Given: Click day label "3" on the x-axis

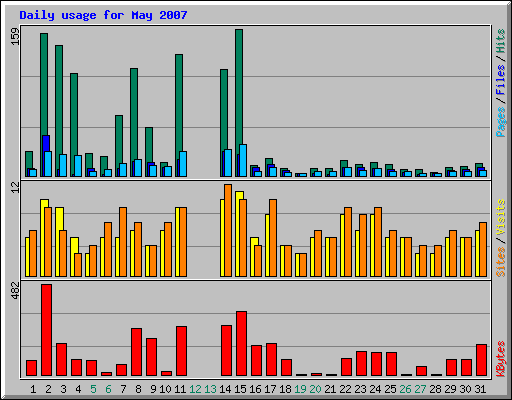Looking at the screenshot, I should point(63,389).
